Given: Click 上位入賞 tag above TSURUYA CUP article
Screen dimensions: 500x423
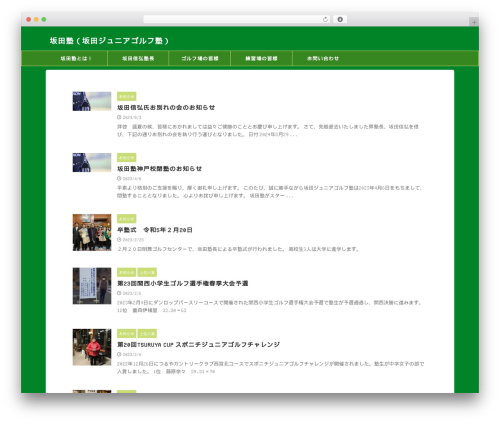Looking at the screenshot, I should [x=147, y=334].
